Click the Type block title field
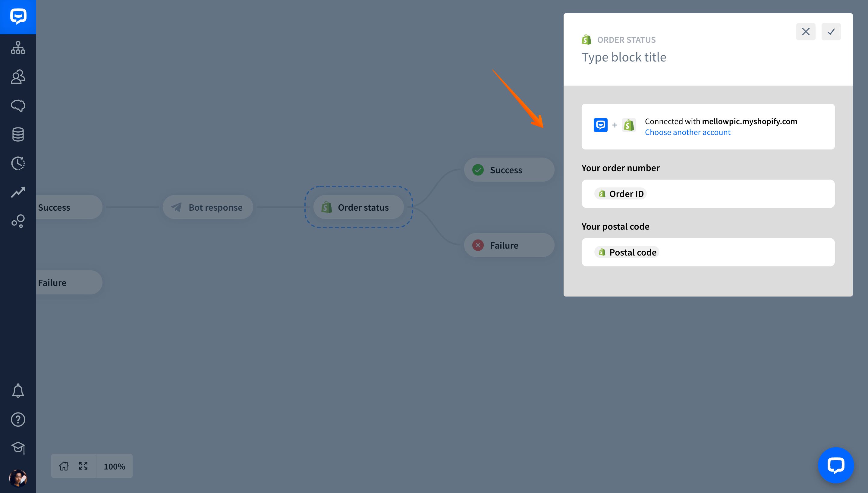868x493 pixels. 624,57
